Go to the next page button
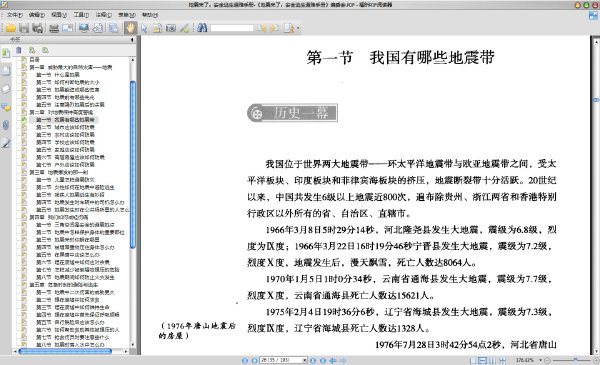Image resolution: width=600 pixels, height=365 pixels. click(313, 360)
